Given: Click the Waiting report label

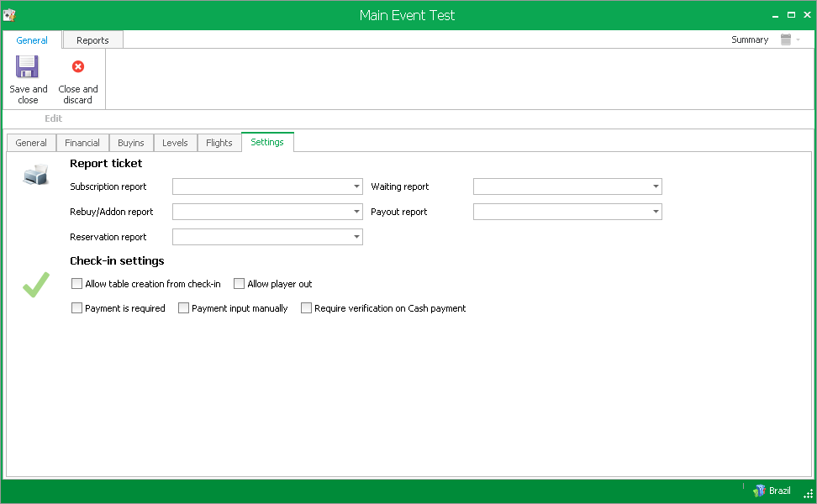Looking at the screenshot, I should (399, 186).
